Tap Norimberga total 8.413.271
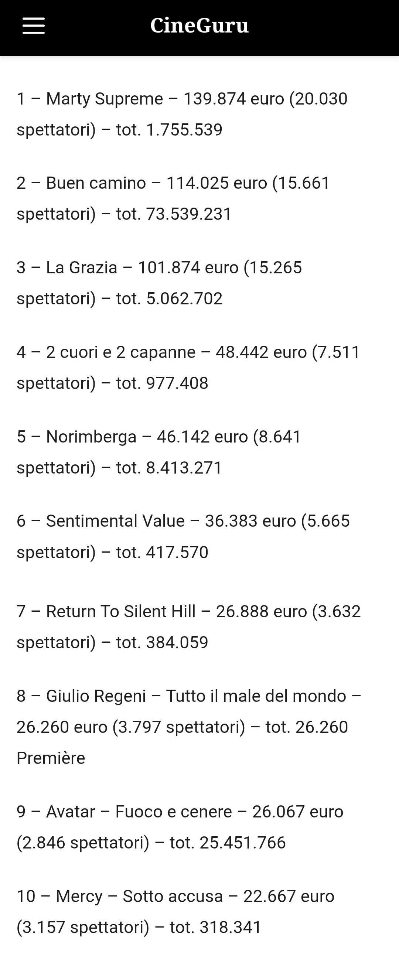This screenshot has width=399, height=980. coord(184,468)
